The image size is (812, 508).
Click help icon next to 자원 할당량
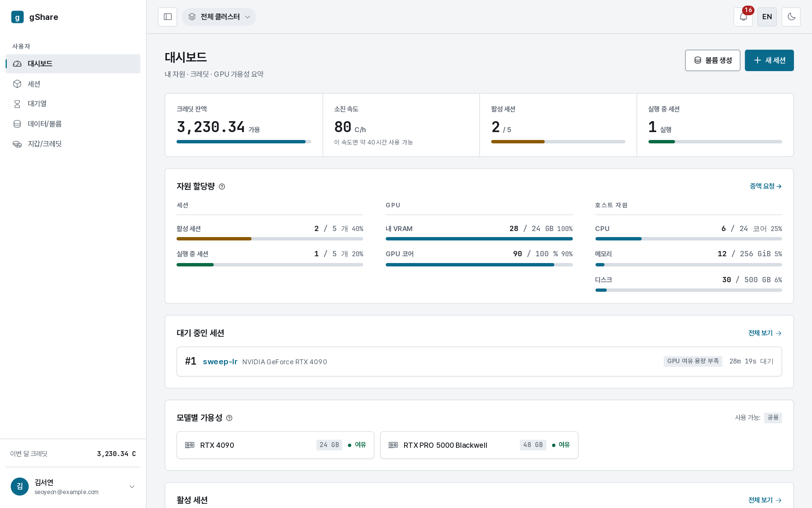(x=222, y=187)
